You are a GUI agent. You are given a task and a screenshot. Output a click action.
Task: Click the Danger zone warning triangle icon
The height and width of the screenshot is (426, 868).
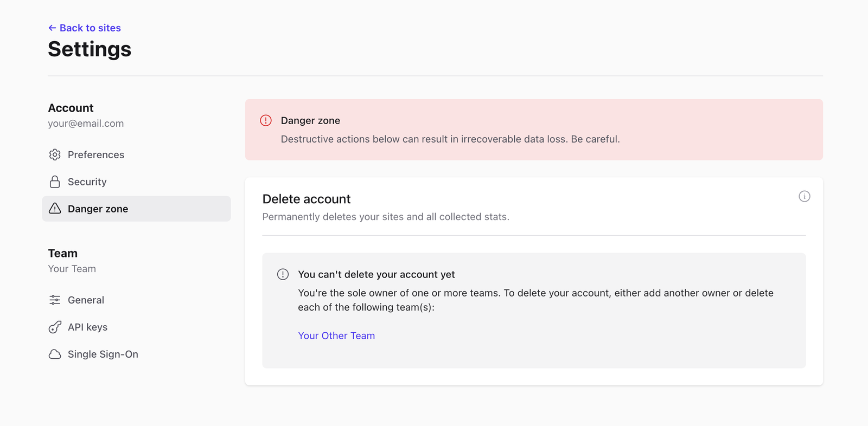[x=55, y=209]
